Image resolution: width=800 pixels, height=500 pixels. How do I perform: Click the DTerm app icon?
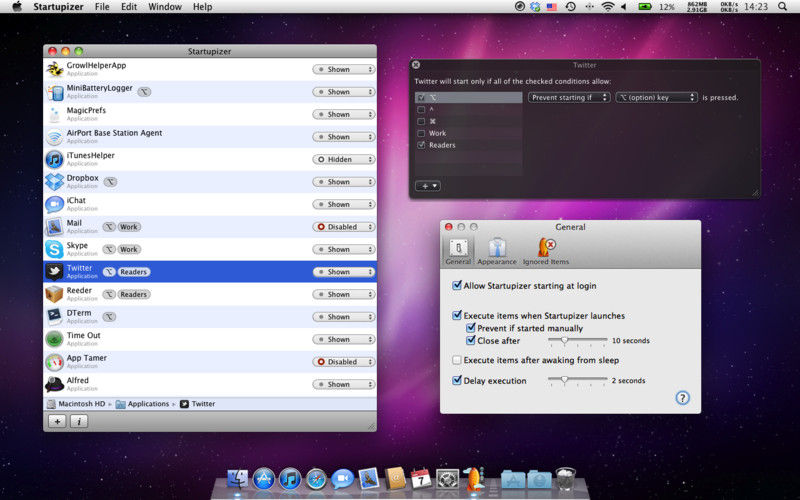[x=55, y=317]
